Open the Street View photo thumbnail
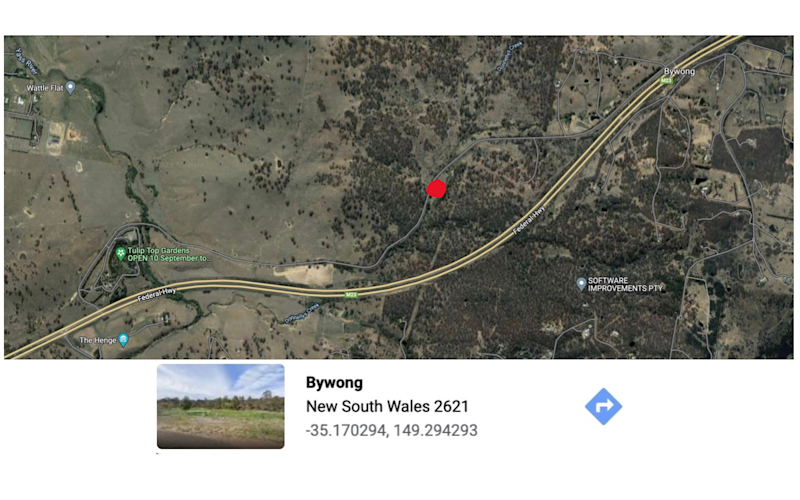Viewport: 800px width, 500px height. 220,406
